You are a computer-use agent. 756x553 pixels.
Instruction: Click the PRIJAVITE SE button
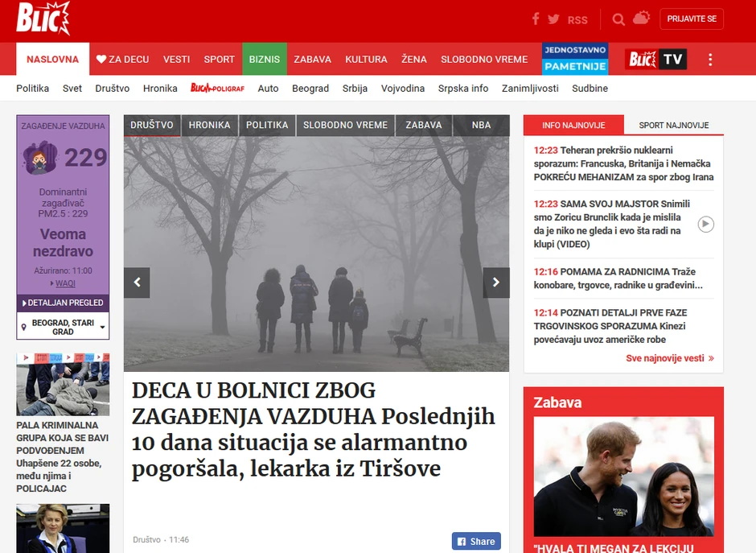[x=692, y=19]
